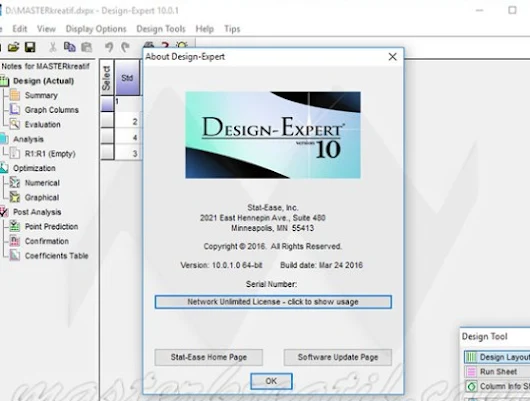Click the Redo arrow icon
The image size is (530, 401).
coord(125,47)
